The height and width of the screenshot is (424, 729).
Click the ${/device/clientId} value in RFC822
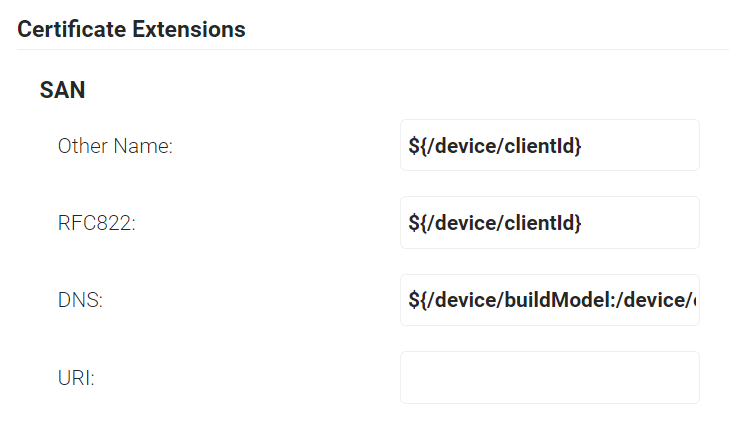(494, 223)
